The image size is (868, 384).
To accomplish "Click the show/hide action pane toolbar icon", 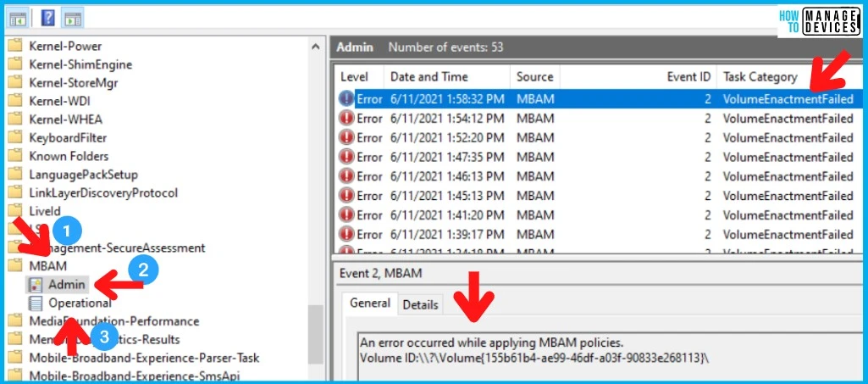I will point(73,19).
